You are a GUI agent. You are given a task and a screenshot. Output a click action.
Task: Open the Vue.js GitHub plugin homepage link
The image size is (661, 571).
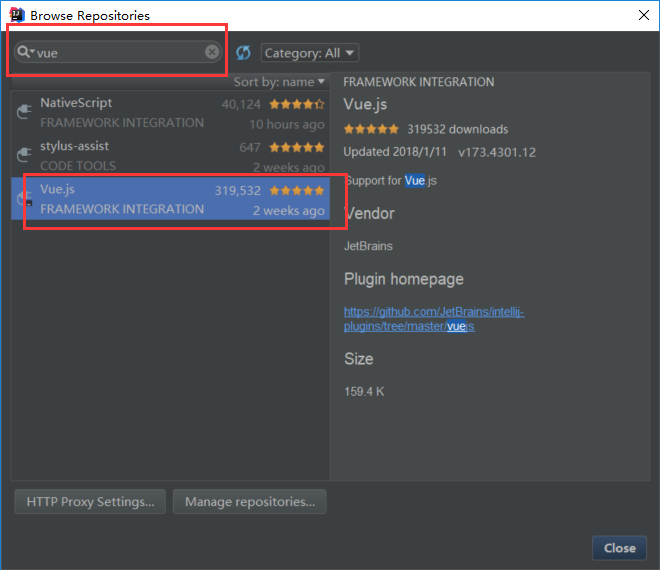[434, 319]
